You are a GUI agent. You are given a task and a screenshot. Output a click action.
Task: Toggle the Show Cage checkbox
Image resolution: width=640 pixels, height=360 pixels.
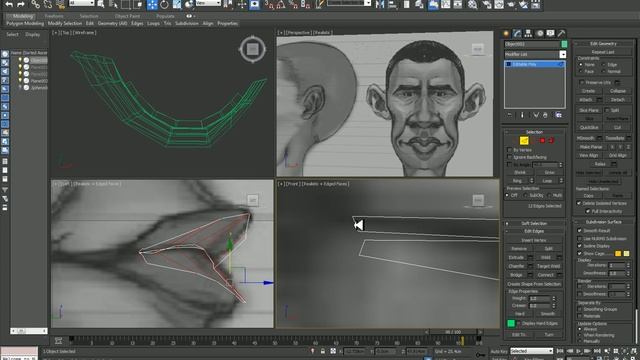click(580, 253)
